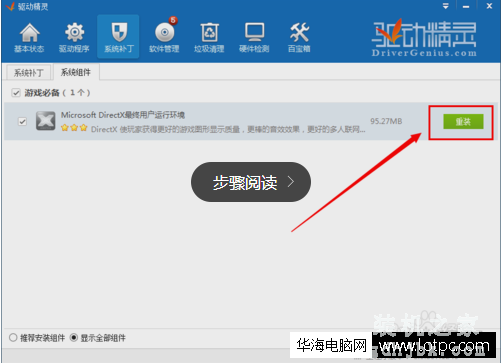Select the 系统补丁 shield icon

click(118, 37)
